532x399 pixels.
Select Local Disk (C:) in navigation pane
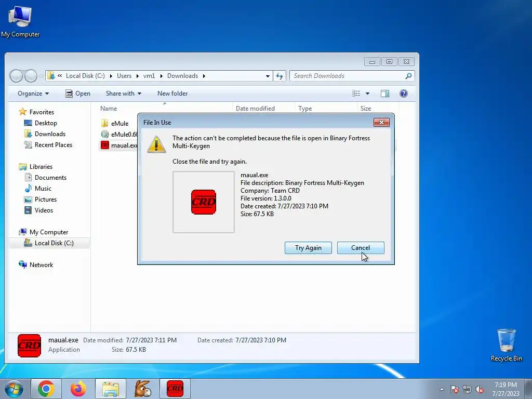pos(49,243)
